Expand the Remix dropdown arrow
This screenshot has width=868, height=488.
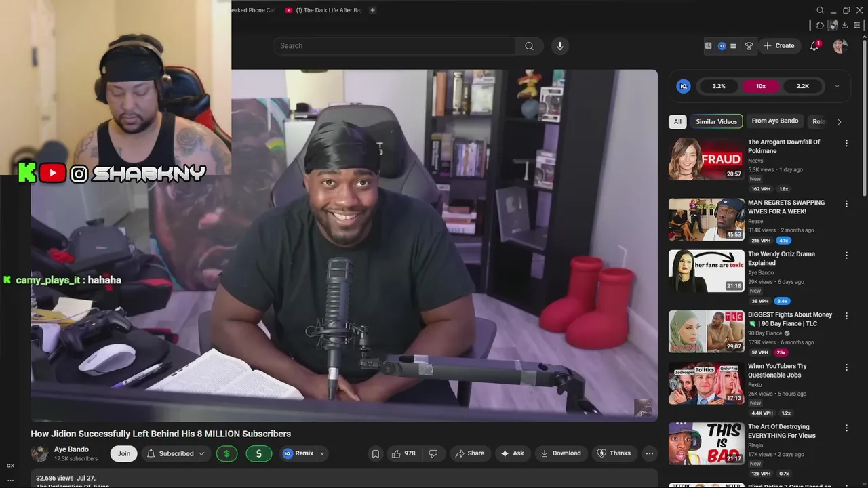[322, 453]
